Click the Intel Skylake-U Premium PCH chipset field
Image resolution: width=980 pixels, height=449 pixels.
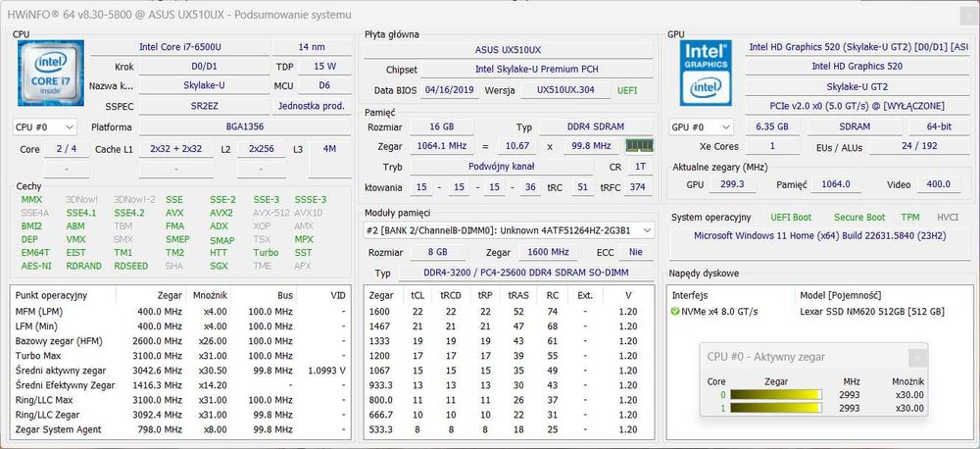[x=537, y=70]
